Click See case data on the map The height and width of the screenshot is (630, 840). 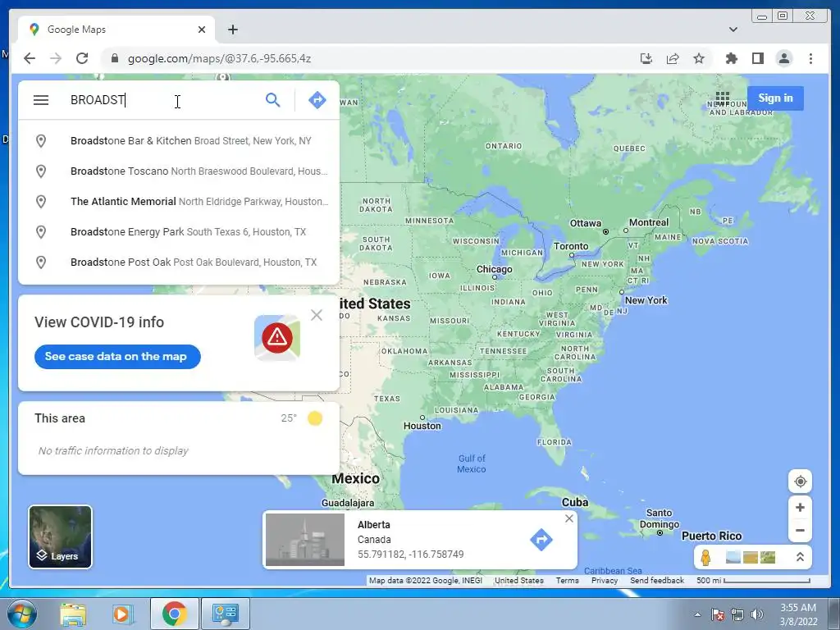click(117, 357)
